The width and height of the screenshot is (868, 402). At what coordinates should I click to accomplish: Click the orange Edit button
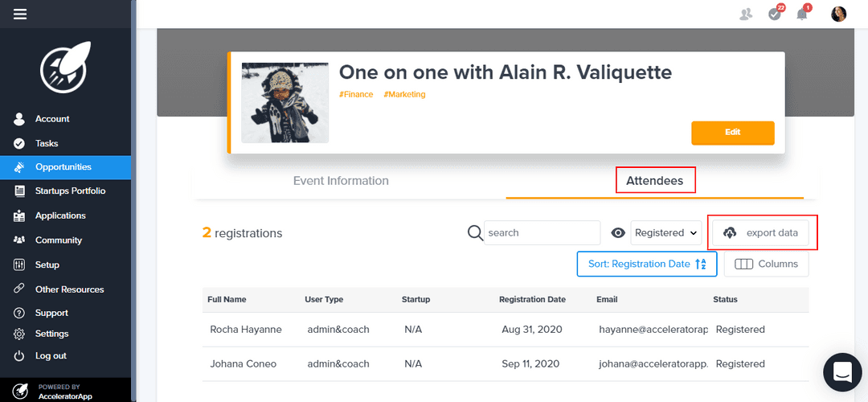(x=732, y=132)
